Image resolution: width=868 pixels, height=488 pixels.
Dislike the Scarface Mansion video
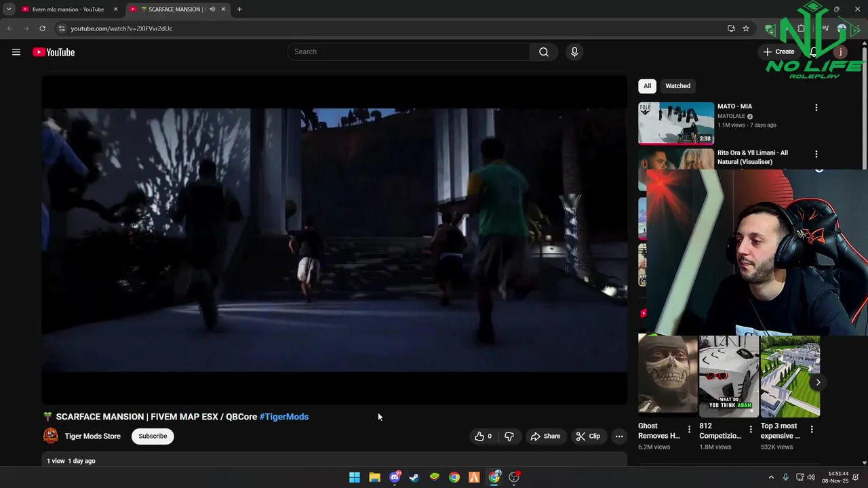pos(509,436)
